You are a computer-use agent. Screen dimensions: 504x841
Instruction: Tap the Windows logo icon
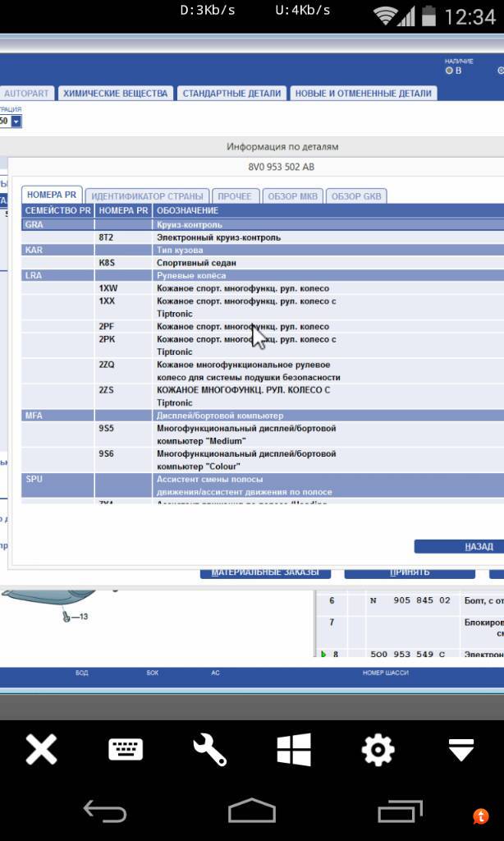click(294, 749)
